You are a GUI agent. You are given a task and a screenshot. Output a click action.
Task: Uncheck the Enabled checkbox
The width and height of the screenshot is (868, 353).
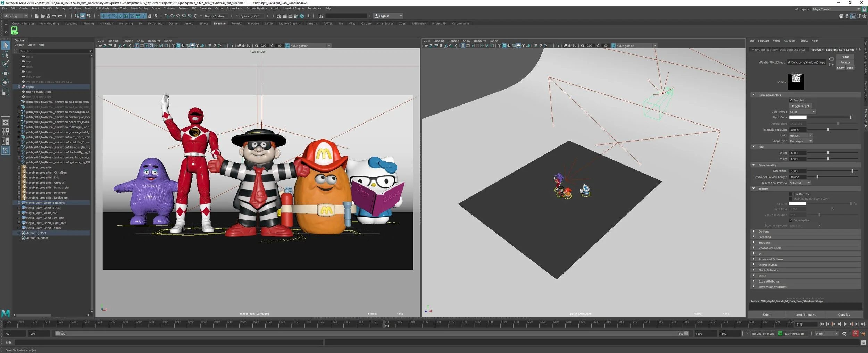point(791,100)
